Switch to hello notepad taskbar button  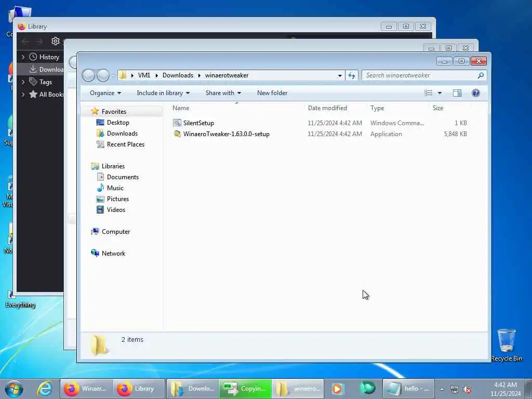click(408, 389)
